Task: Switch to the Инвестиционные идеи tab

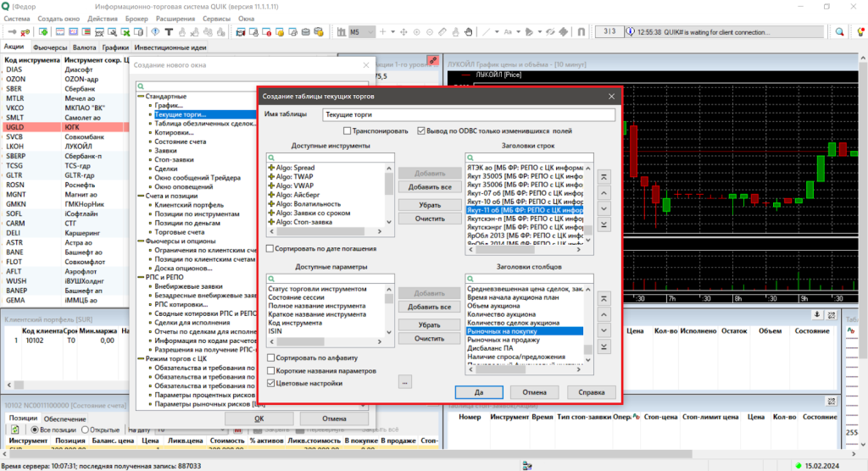Action: (170, 47)
